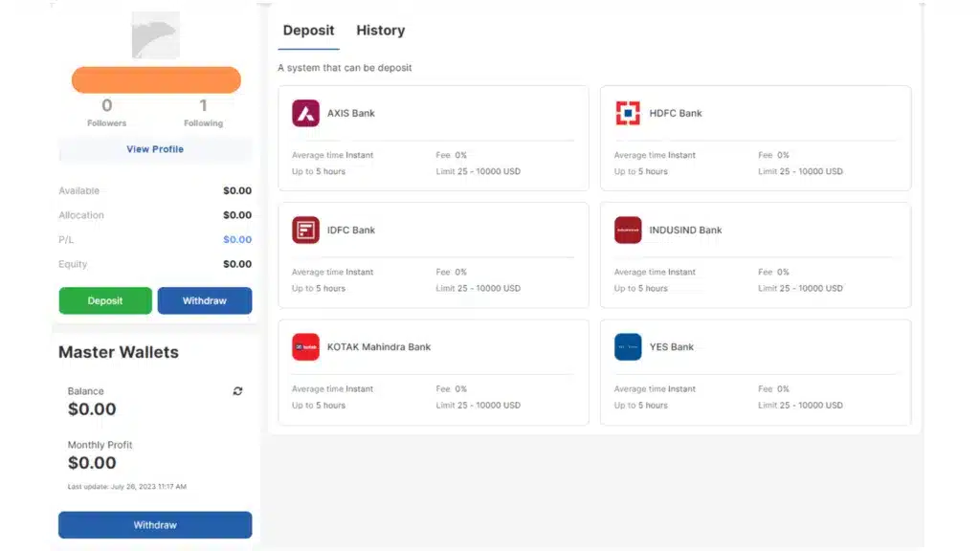Click the YES Bank logo icon
The width and height of the screenshot is (980, 551).
[628, 346]
